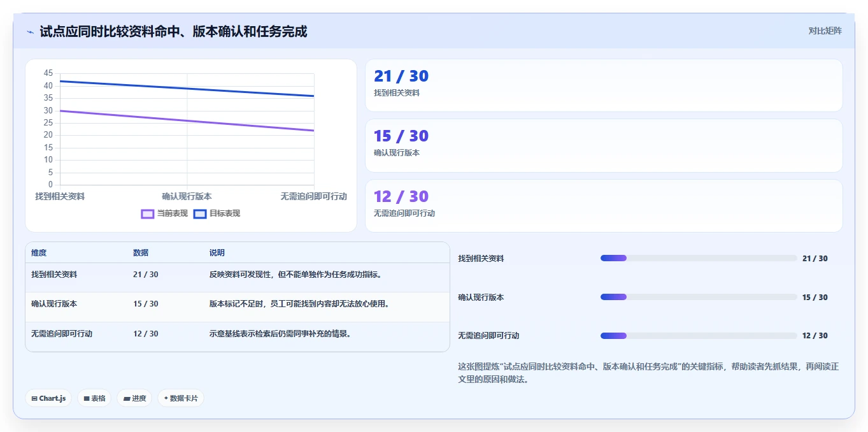The width and height of the screenshot is (868, 432).
Task: Click progress value 21 / 30
Action: tap(815, 259)
